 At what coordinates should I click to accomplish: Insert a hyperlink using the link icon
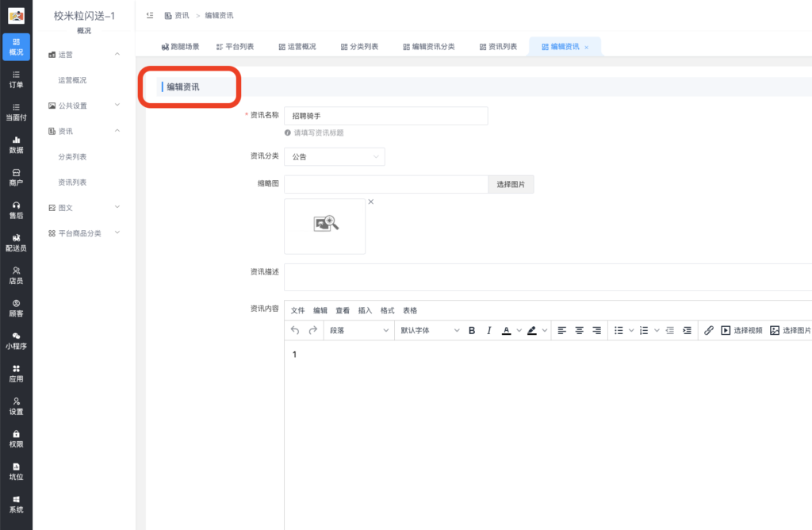709,330
